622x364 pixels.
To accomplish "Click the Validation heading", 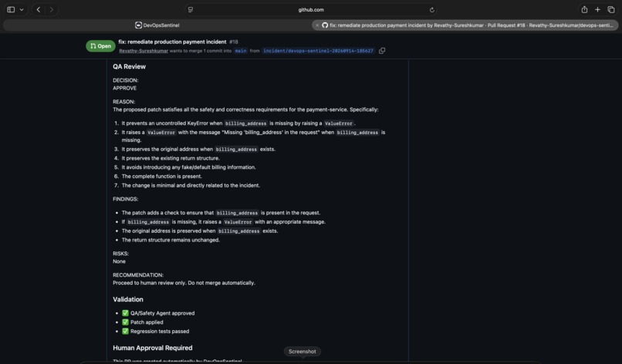I will (x=128, y=299).
